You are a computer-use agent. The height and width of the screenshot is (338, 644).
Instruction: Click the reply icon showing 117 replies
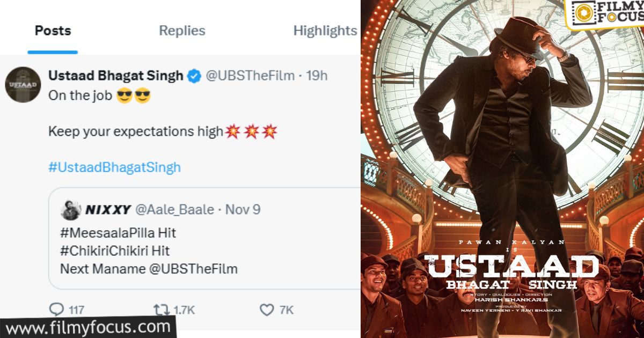(x=57, y=309)
